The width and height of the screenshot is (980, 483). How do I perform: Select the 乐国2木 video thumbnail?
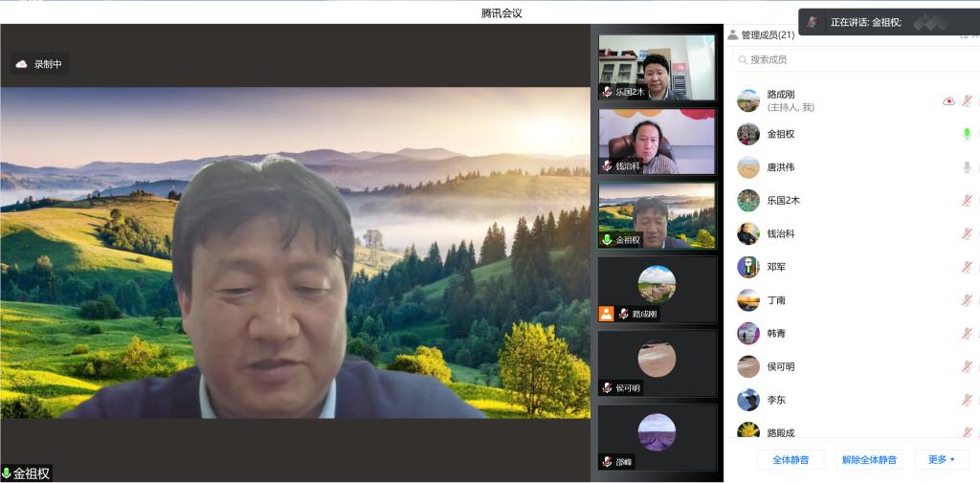[657, 68]
